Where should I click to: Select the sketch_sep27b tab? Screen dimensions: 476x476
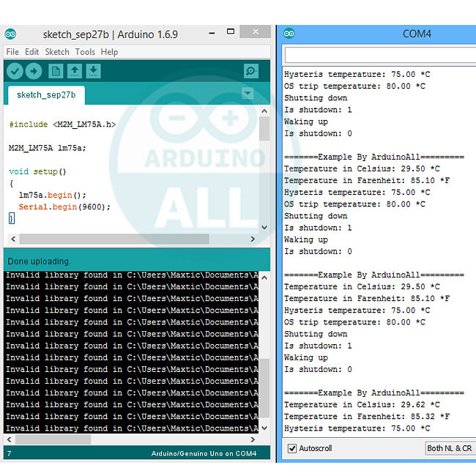click(46, 95)
